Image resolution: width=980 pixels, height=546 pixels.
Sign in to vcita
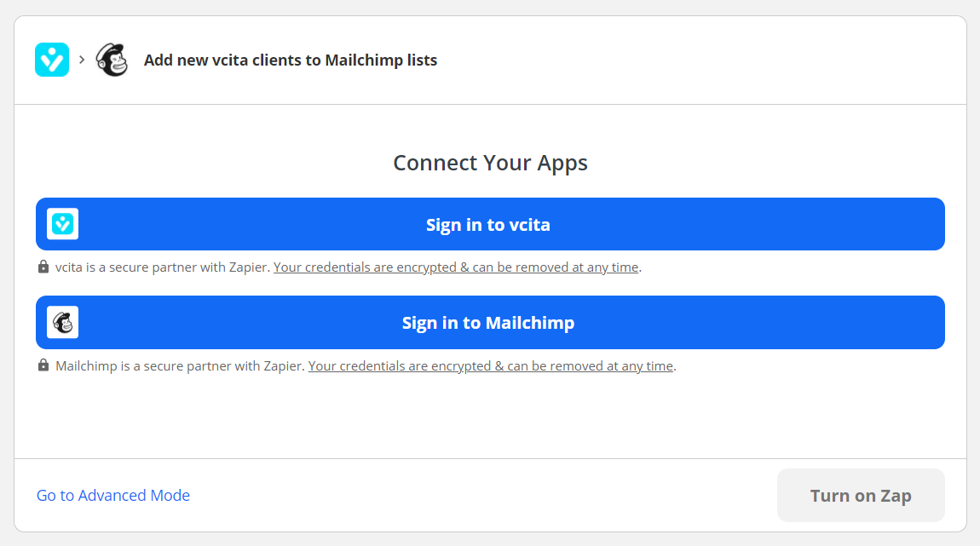[x=490, y=224]
